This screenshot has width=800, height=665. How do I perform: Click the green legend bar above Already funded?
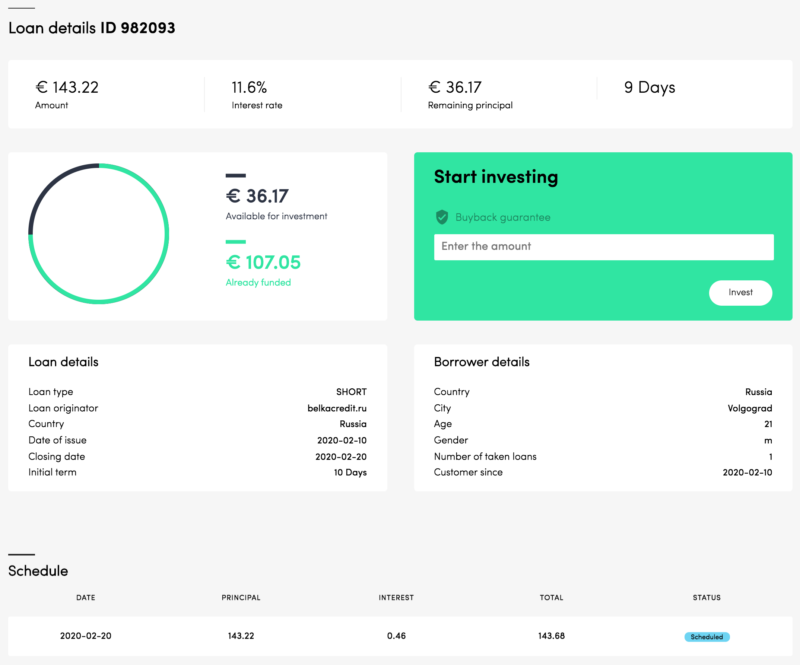click(x=236, y=241)
